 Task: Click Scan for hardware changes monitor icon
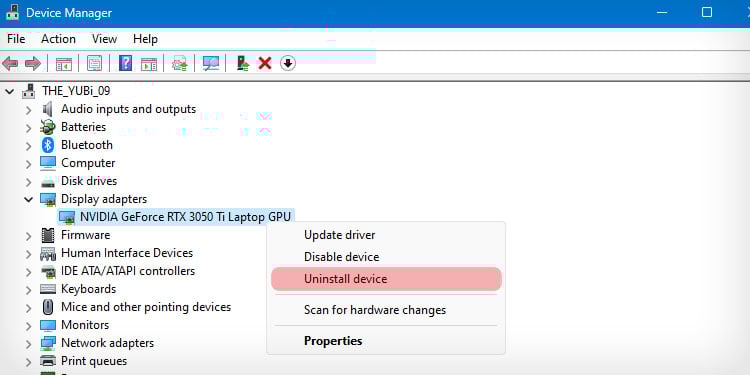[x=210, y=63]
